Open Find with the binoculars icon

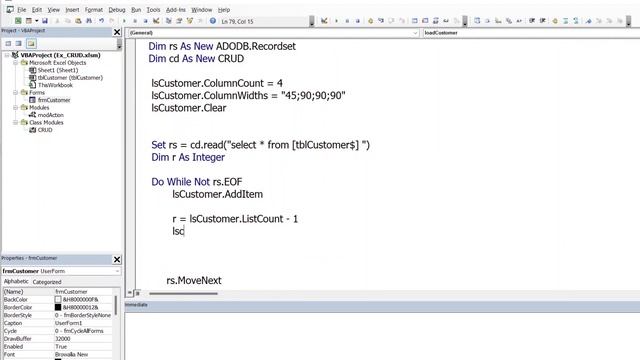coord(89,21)
